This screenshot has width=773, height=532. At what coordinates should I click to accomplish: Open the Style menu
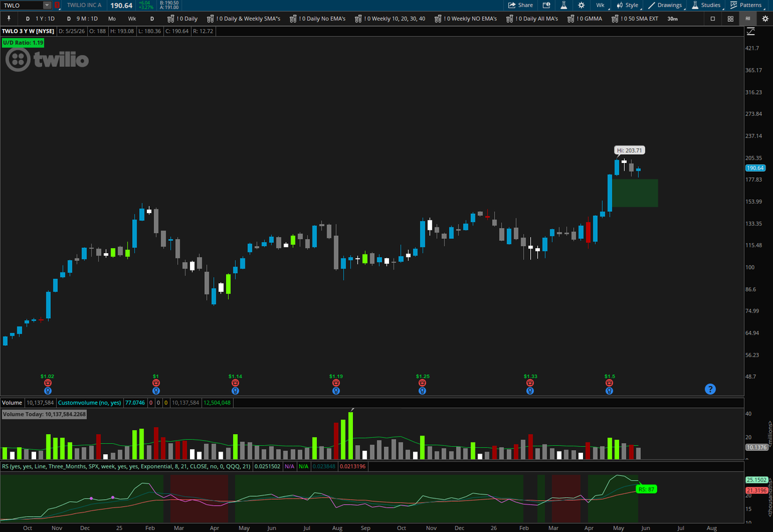pyautogui.click(x=627, y=5)
